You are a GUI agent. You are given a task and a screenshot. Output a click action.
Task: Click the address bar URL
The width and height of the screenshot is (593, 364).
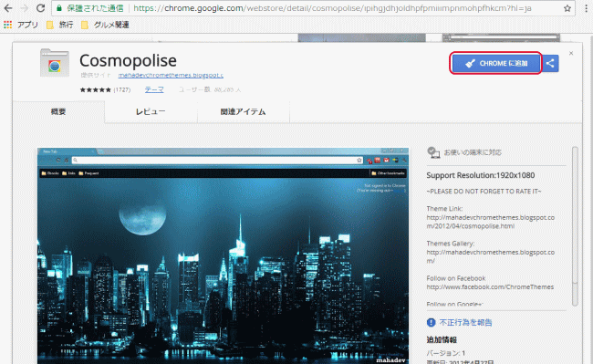[x=332, y=8]
